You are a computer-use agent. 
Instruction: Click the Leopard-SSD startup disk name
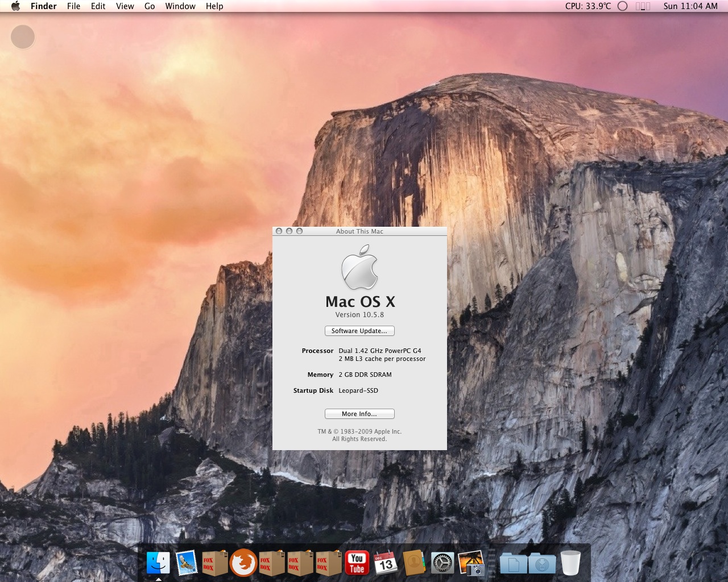358,390
